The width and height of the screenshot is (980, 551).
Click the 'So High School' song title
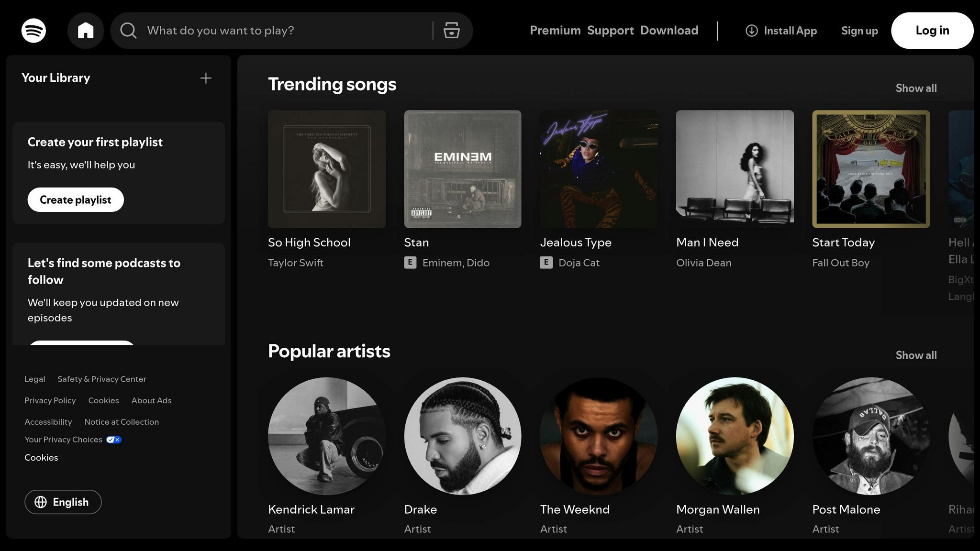point(309,242)
